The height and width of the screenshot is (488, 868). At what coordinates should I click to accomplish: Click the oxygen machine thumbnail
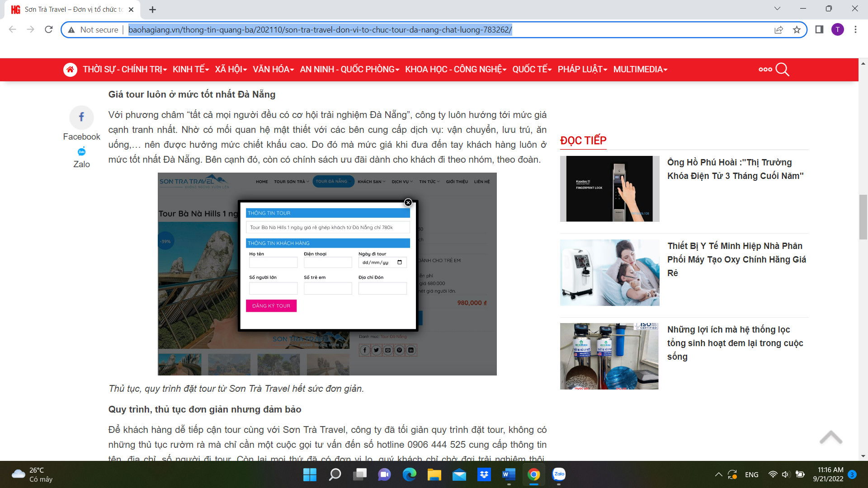click(x=609, y=272)
